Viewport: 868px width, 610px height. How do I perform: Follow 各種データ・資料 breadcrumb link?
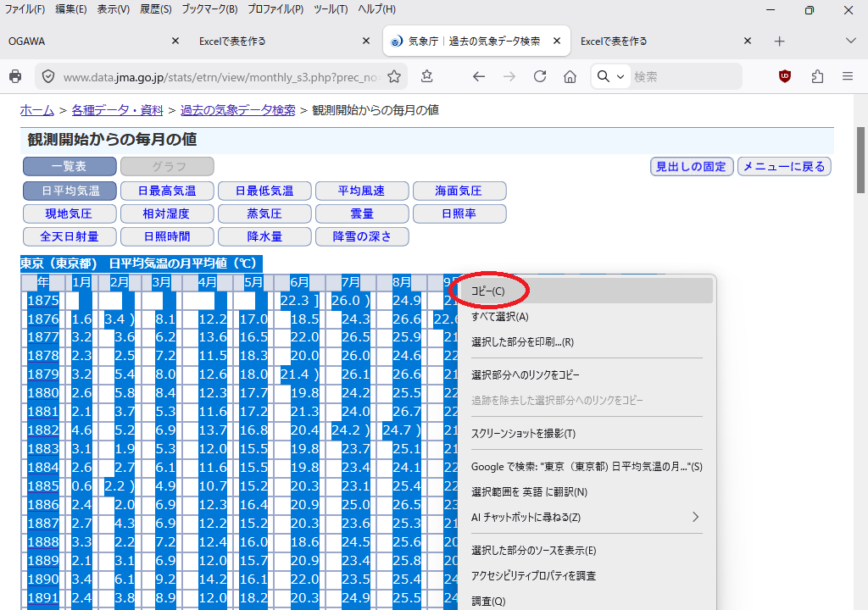[117, 110]
